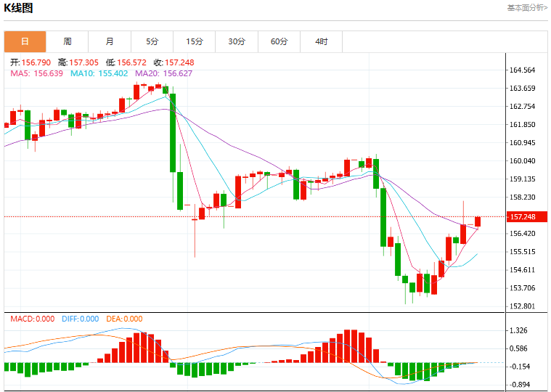Open the 30分 interval tab
Viewport: 551px width, 392px height.
(x=237, y=41)
